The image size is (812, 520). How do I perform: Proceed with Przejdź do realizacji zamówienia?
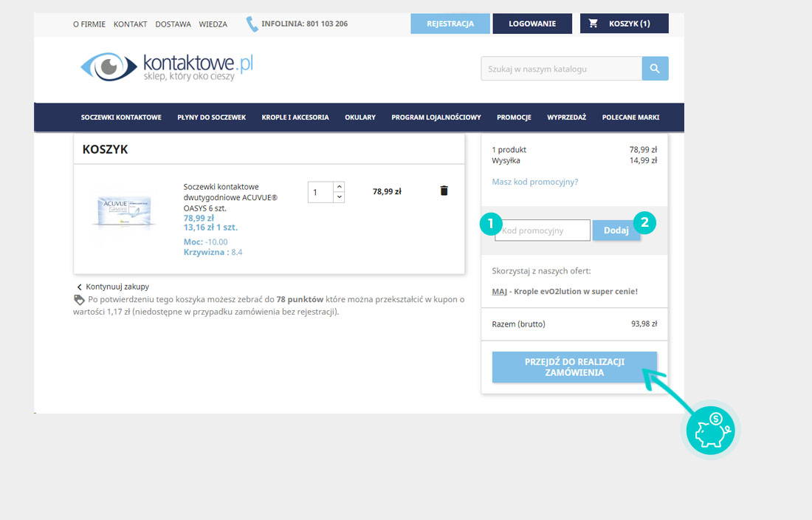pyautogui.click(x=574, y=367)
